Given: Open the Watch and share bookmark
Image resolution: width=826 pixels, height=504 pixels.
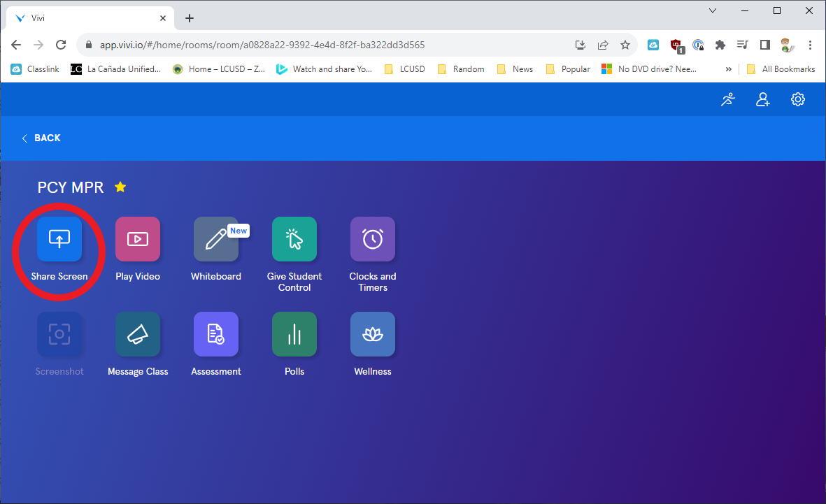Looking at the screenshot, I should (325, 69).
